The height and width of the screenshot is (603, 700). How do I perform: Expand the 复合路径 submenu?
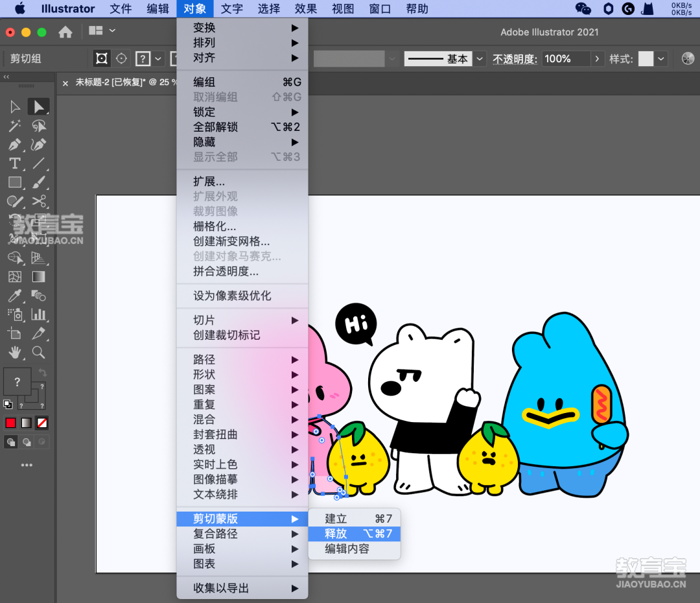point(242,534)
